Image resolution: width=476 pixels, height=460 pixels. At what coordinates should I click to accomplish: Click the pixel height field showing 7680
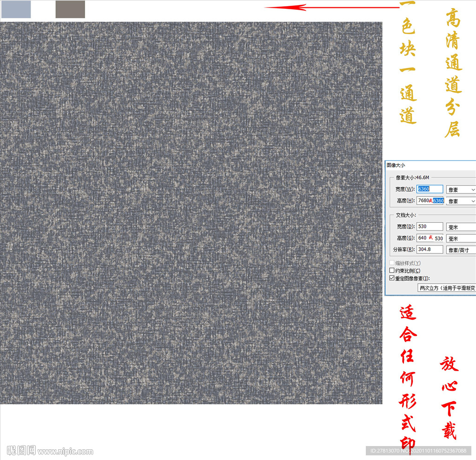point(430,200)
